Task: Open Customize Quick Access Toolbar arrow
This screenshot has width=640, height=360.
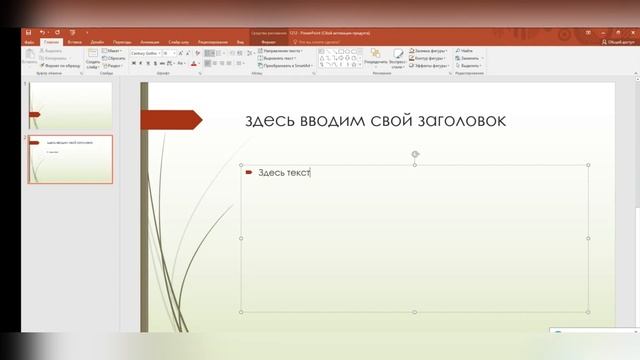Action: point(87,33)
